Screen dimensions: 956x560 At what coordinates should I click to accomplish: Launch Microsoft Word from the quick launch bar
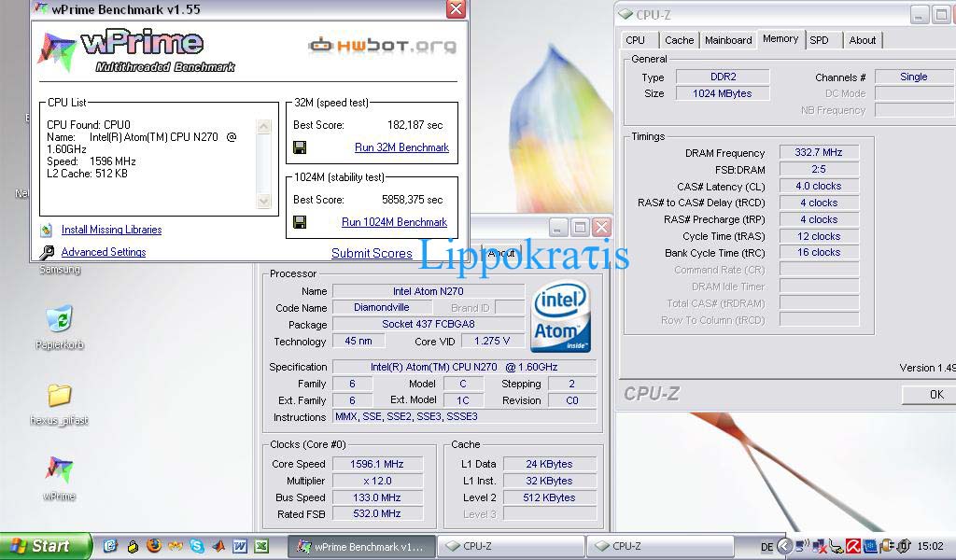coord(240,545)
